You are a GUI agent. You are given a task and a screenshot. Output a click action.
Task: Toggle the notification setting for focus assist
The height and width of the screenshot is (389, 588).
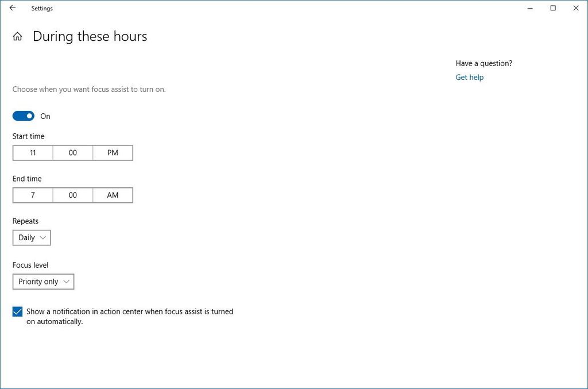17,311
